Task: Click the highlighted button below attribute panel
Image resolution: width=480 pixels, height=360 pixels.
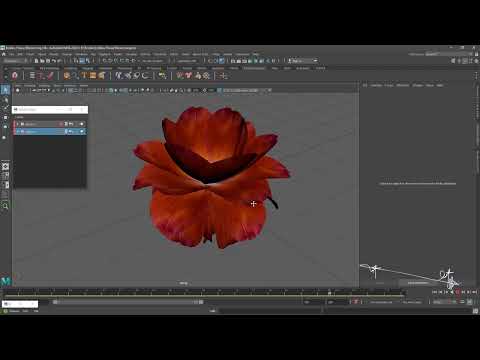Action: pyautogui.click(x=417, y=283)
